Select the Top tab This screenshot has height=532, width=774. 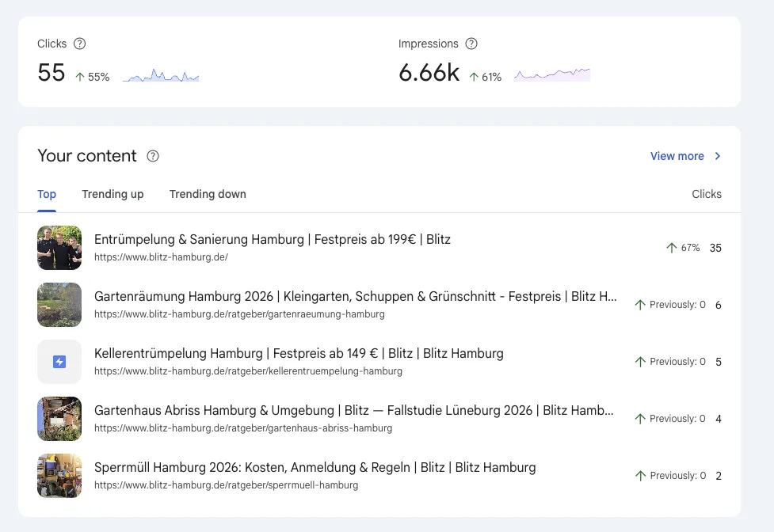click(x=47, y=194)
